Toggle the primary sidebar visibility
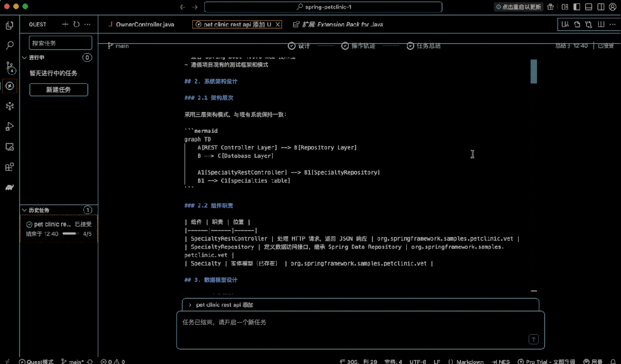 coord(576,7)
